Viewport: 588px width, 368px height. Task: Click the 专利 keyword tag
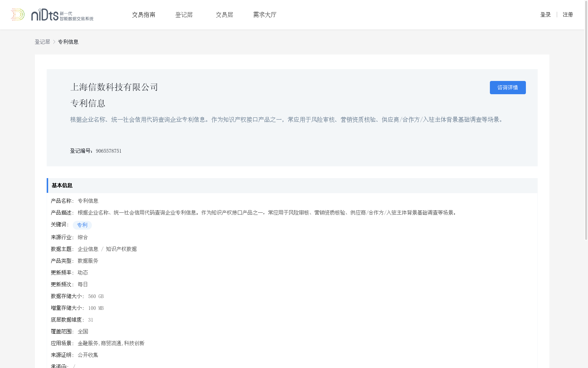click(82, 225)
